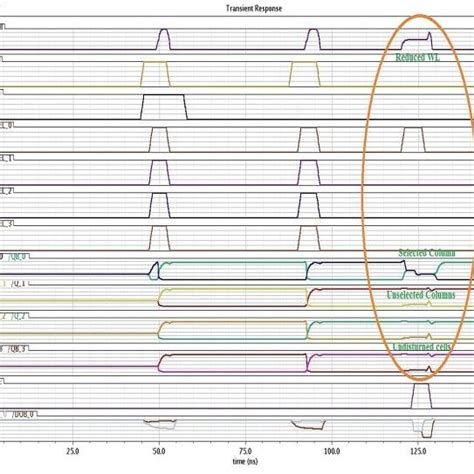Click the last pulse on the trace above /DOB_0
Image resolution: width=474 pixels, height=474 pixels.
click(x=421, y=396)
